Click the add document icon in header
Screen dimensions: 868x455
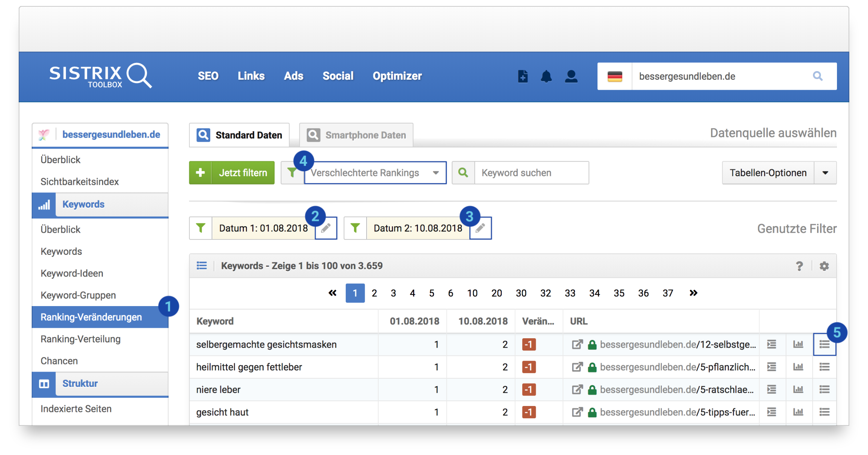coord(523,76)
